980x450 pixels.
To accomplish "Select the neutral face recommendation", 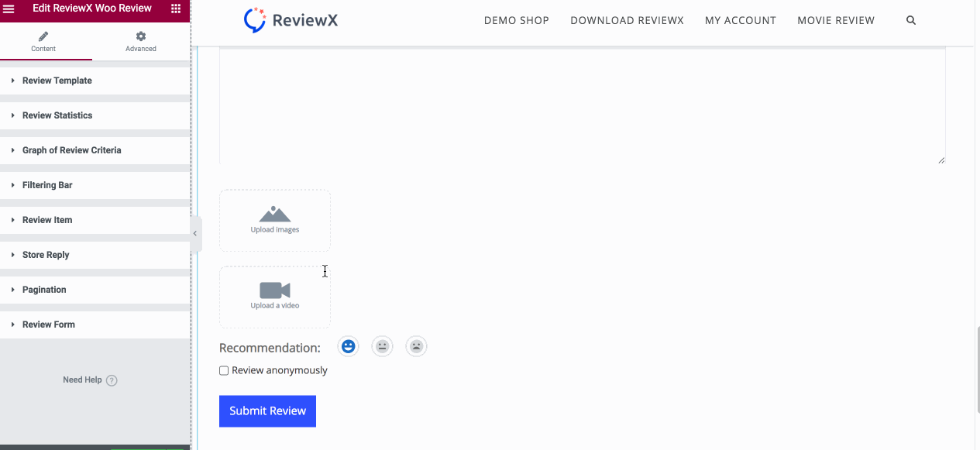I will coord(382,346).
